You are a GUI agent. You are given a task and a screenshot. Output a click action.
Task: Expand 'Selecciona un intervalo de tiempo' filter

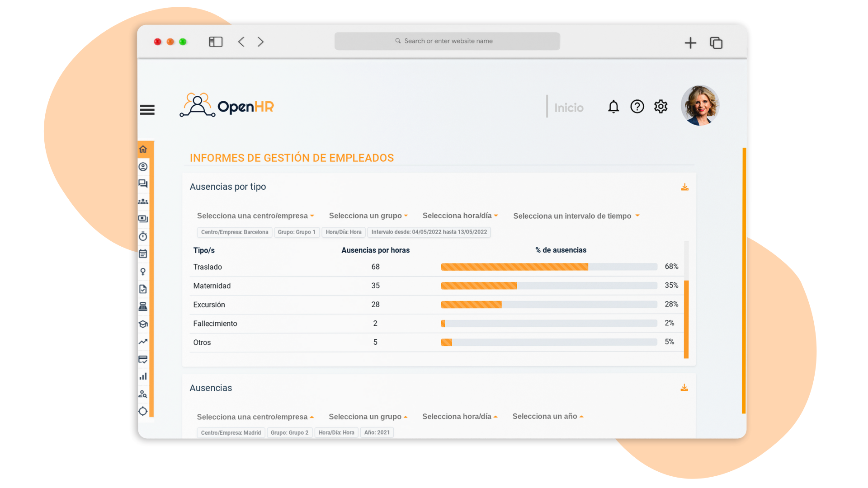click(x=576, y=216)
